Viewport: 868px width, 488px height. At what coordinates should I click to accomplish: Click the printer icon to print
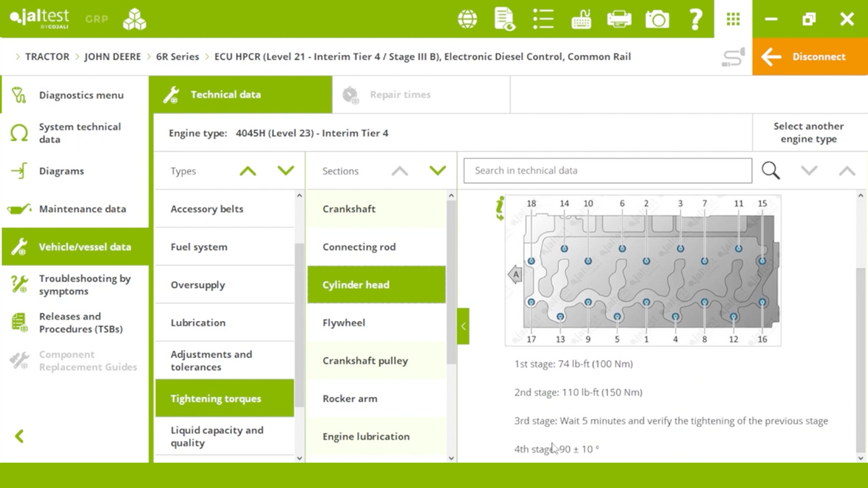click(619, 20)
